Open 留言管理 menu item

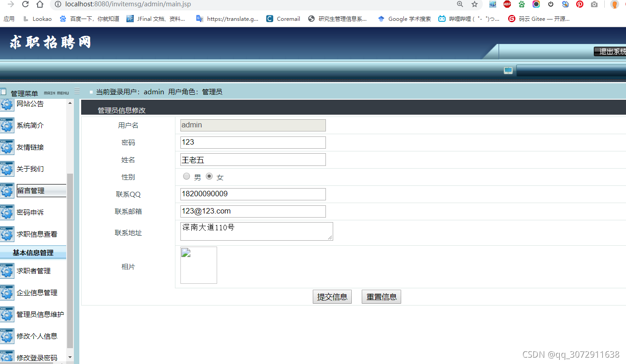[x=41, y=191]
